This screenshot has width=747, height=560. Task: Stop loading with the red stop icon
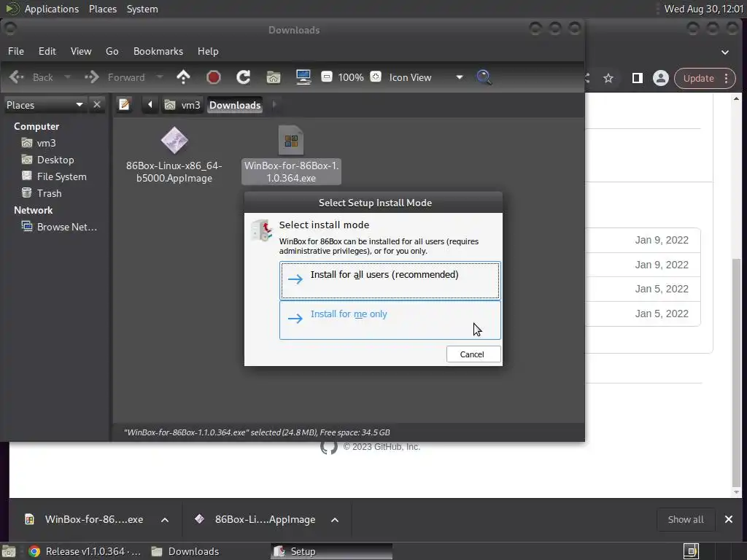[x=214, y=77]
